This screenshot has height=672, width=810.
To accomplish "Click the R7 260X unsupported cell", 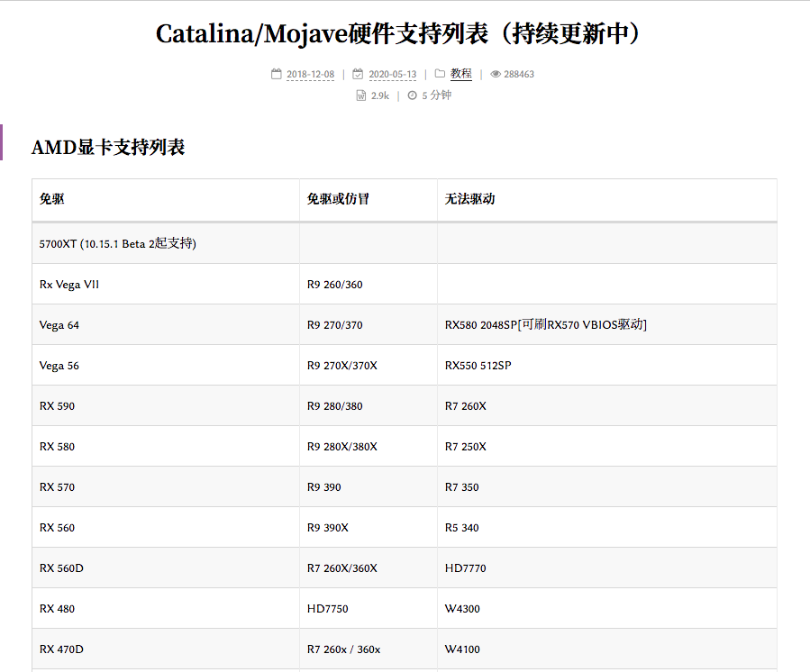I will click(607, 406).
